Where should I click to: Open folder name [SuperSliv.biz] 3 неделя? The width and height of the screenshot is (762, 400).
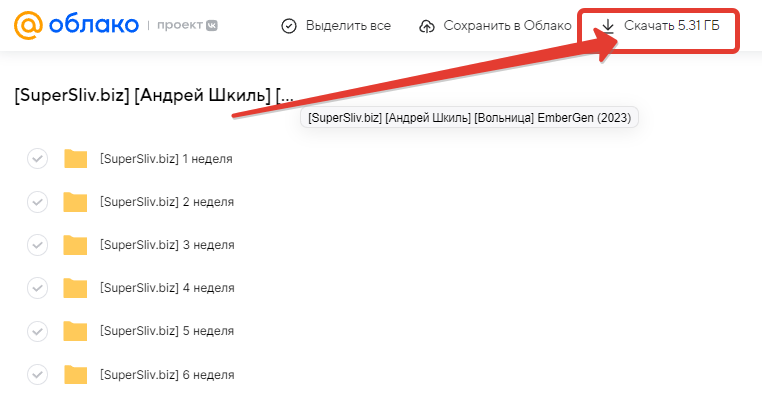point(167,244)
